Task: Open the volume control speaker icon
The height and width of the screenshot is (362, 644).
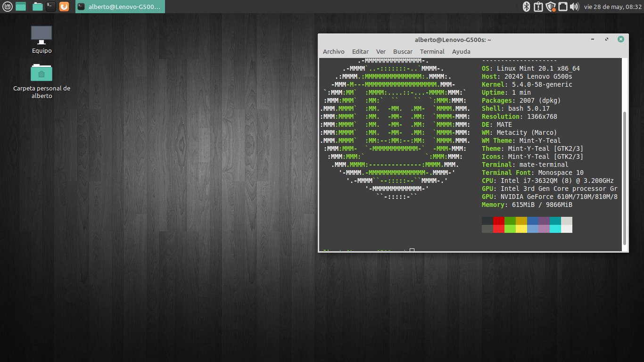Action: coord(574,7)
